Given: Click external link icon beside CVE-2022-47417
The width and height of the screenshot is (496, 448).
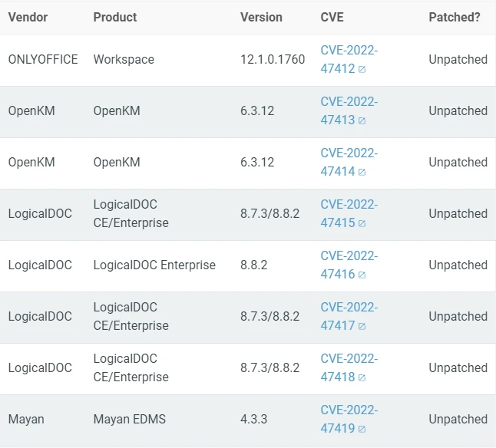Looking at the screenshot, I should (362, 326).
